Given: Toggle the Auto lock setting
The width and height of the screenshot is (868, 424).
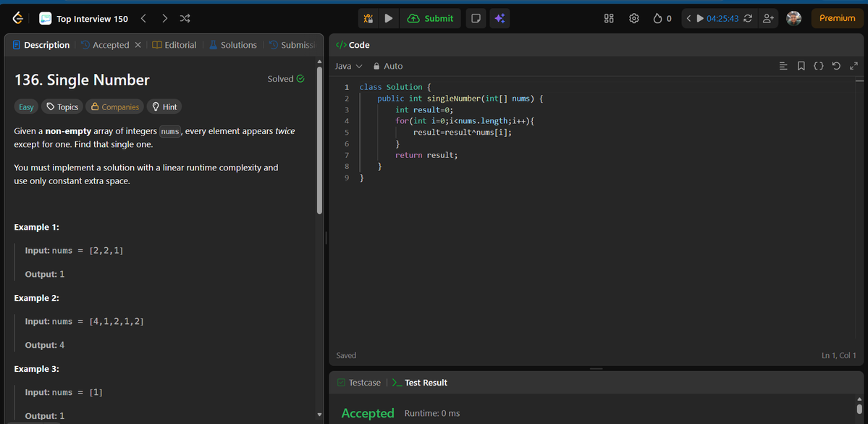Looking at the screenshot, I should (387, 66).
